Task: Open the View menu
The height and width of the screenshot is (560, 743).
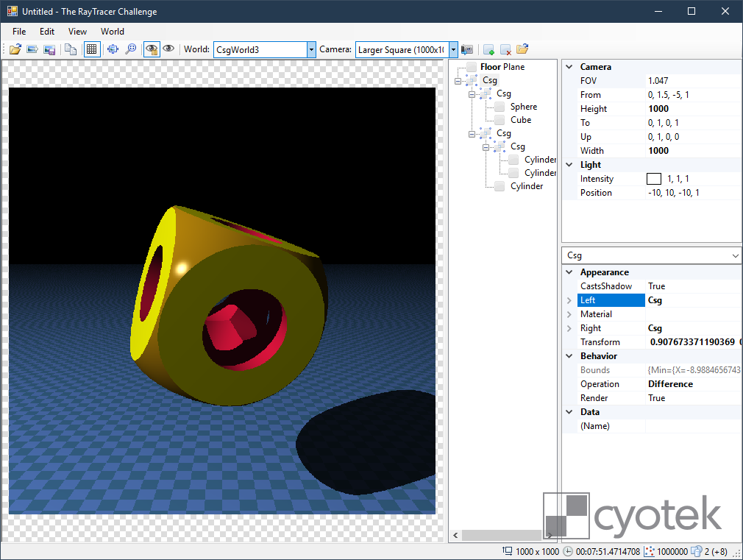Action: pyautogui.click(x=77, y=32)
